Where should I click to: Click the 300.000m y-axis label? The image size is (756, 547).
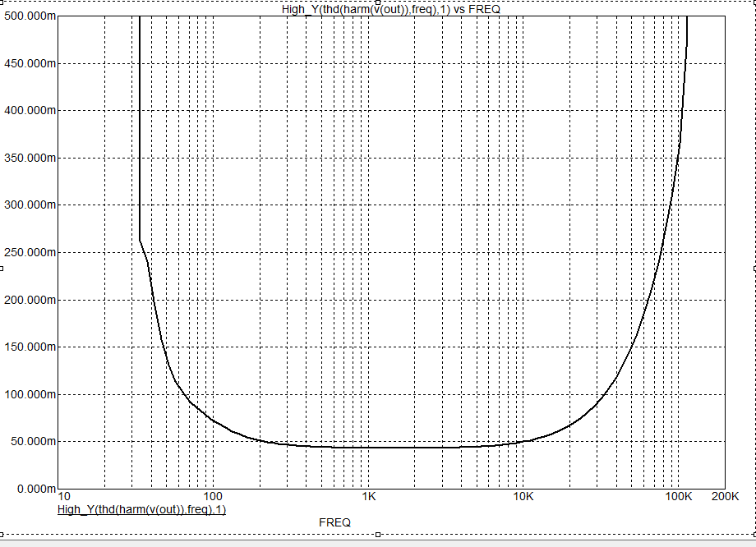click(x=30, y=205)
